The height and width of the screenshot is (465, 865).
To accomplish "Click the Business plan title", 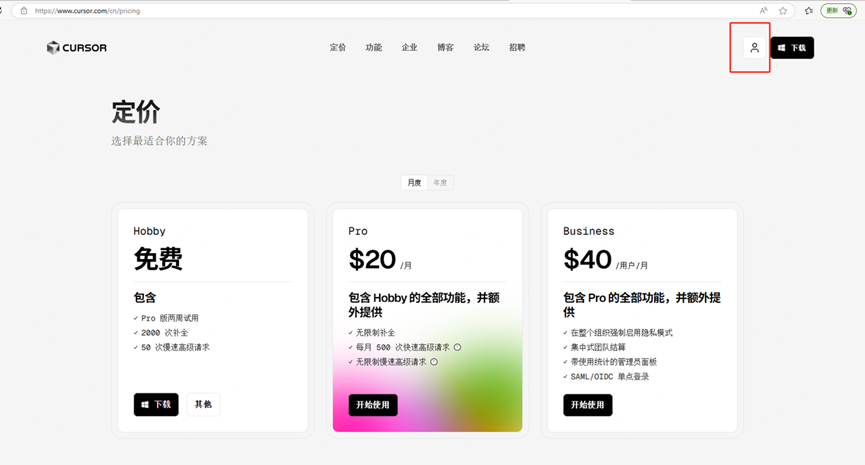I will point(589,231).
